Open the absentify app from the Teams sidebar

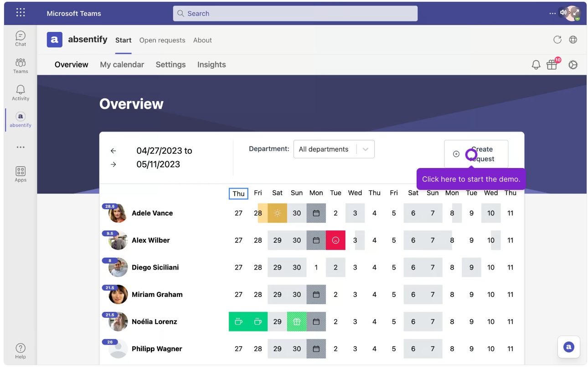tap(20, 119)
